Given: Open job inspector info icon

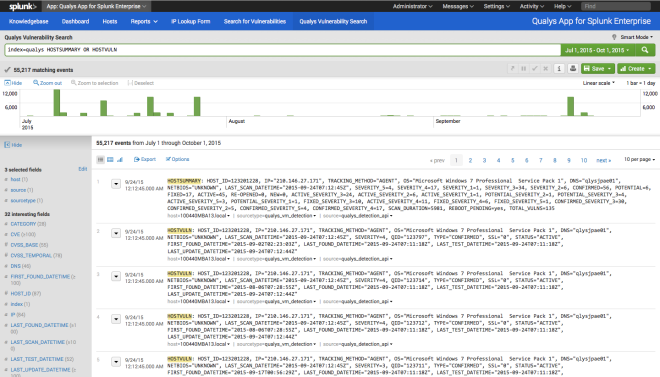Looking at the screenshot, I should 559,69.
